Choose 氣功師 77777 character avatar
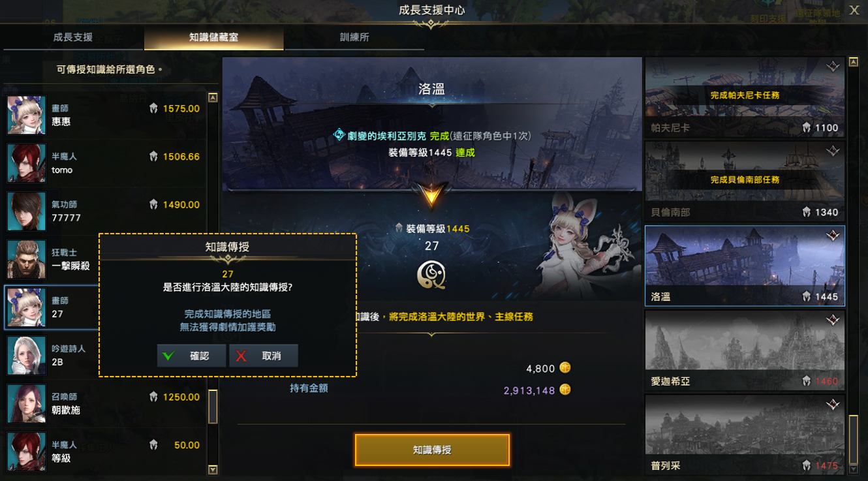868x481 pixels. click(x=27, y=211)
